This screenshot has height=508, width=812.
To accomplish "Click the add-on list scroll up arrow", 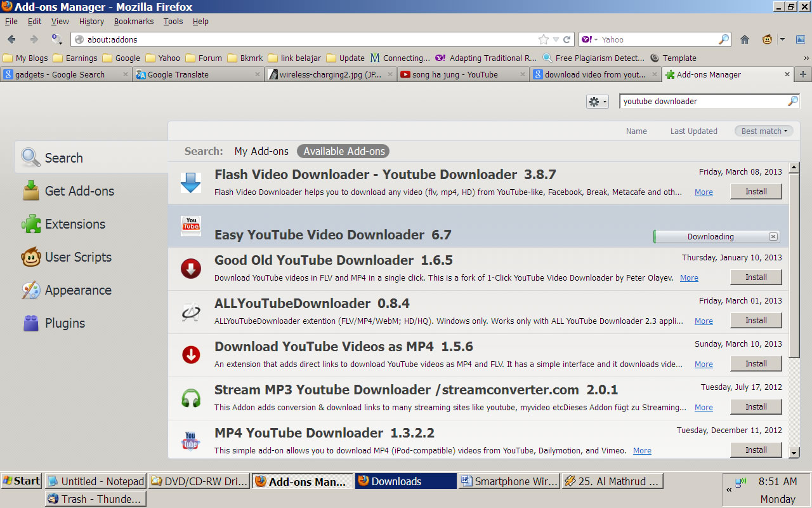I will point(794,168).
